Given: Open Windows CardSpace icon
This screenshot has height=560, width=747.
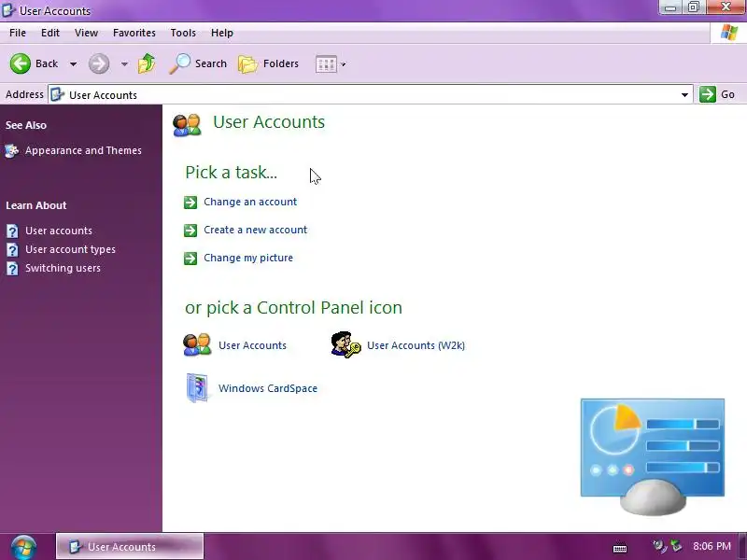Looking at the screenshot, I should 197,388.
